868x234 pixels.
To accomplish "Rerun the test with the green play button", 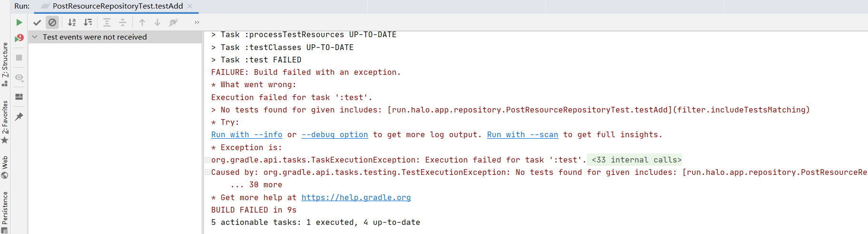I will [19, 22].
